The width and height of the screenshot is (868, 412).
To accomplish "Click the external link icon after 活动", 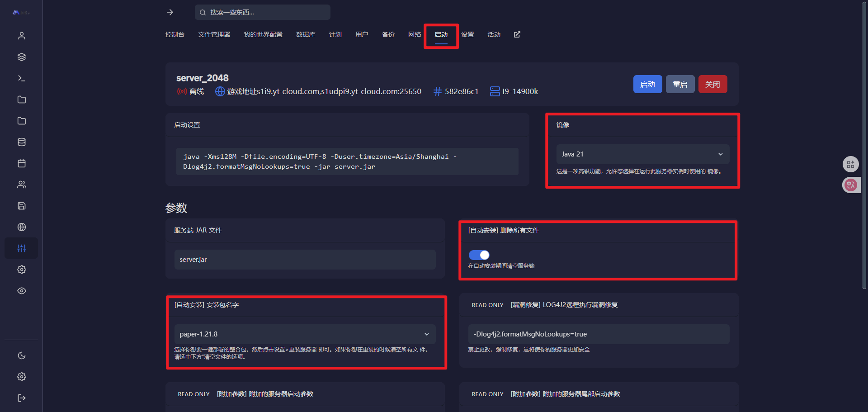I will coord(517,34).
